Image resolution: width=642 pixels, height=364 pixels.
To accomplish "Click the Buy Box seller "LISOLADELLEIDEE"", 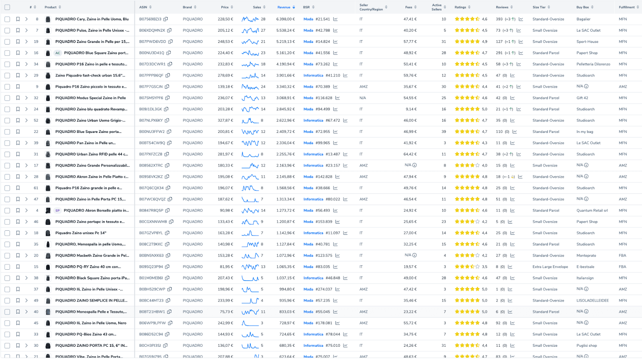I will coord(592,300).
